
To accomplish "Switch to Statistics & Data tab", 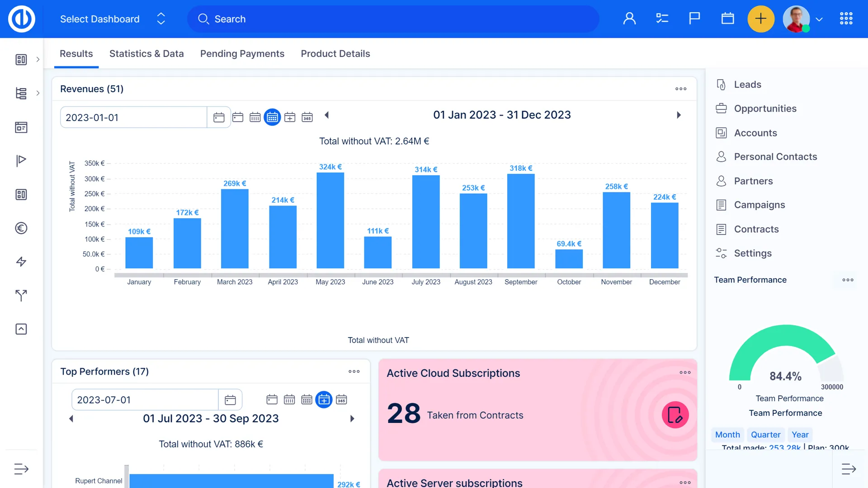I will pos(146,54).
